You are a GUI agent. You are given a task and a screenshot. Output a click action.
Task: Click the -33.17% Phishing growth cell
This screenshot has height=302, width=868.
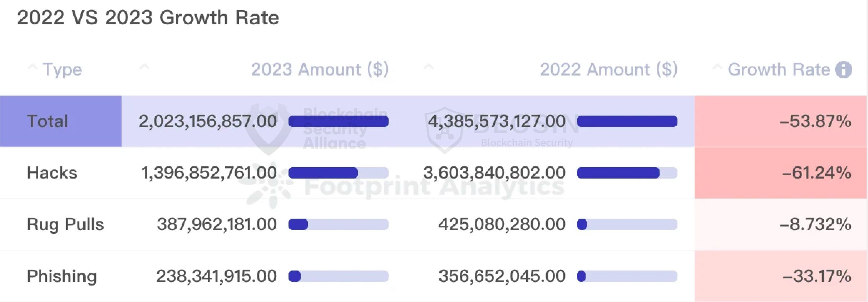[817, 276]
